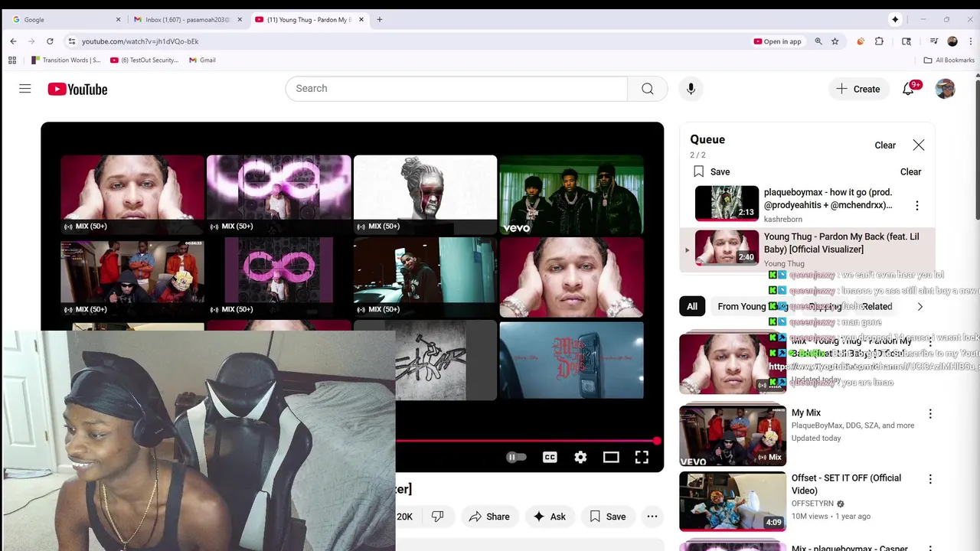
Task: Enter full screen mode
Action: click(642, 457)
